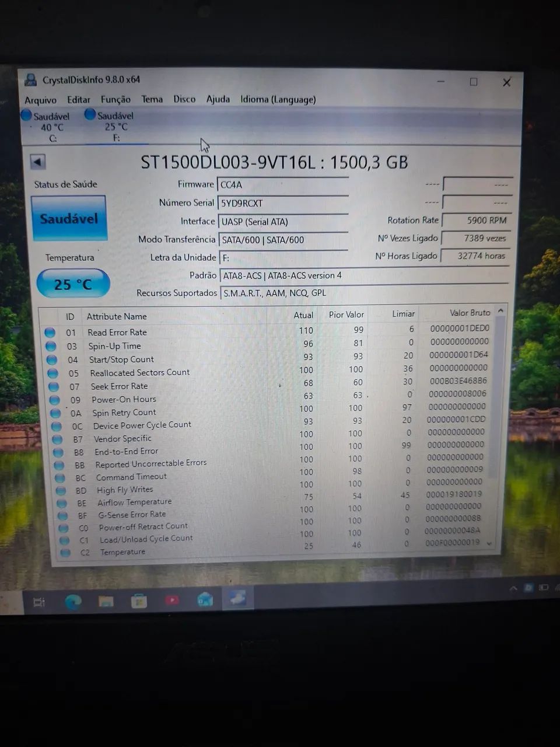Open Microsoft Edge from the taskbar
Viewport: 560px width, 747px height.
click(73, 602)
